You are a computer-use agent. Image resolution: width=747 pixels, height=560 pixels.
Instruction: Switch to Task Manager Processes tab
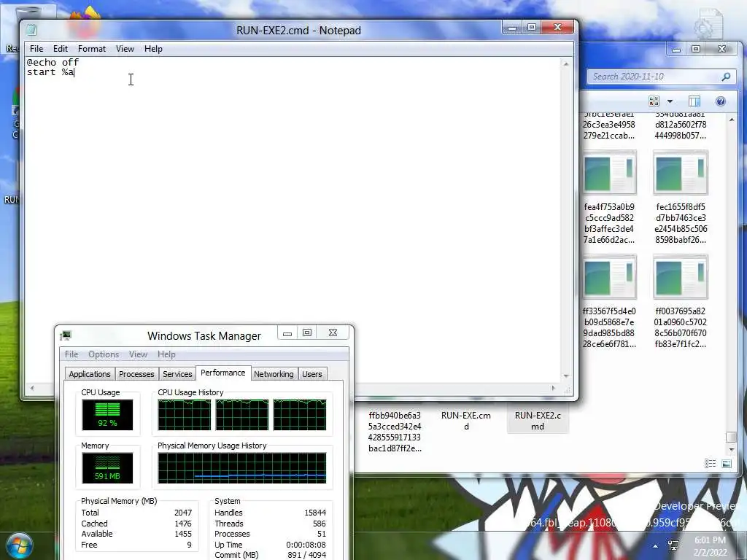(x=136, y=374)
